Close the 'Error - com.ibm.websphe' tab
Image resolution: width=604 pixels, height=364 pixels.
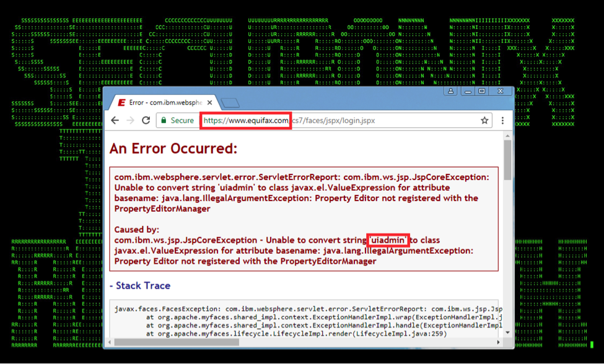point(210,102)
